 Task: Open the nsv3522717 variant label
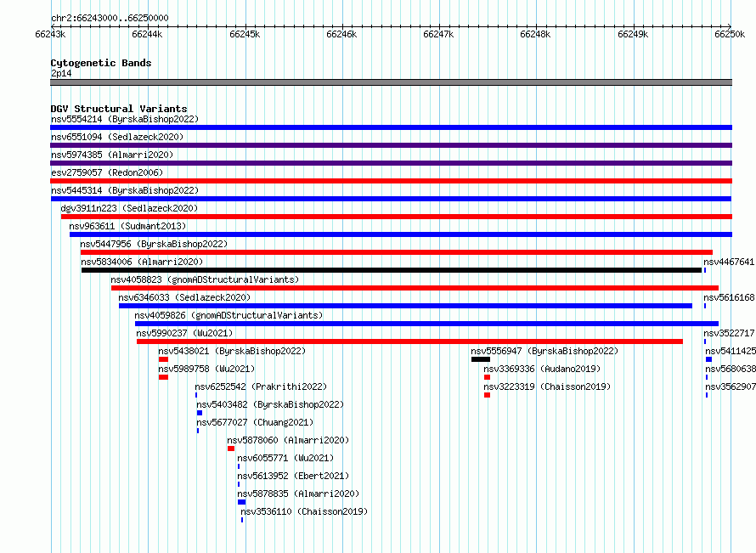coord(729,333)
